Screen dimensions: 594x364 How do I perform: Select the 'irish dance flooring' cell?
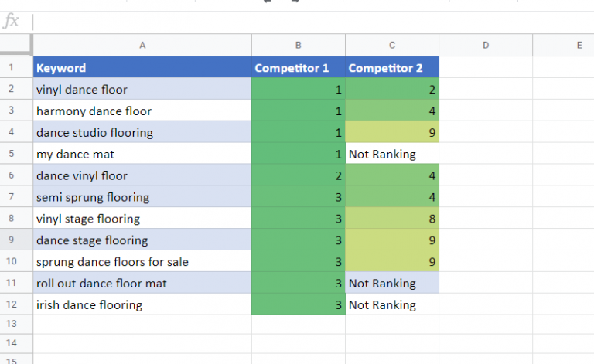tap(142, 305)
